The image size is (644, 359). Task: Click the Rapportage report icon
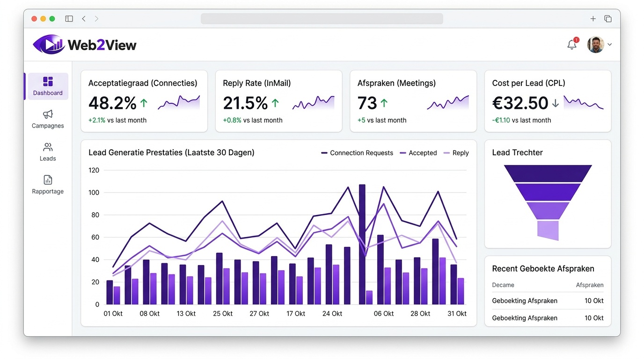[47, 179]
